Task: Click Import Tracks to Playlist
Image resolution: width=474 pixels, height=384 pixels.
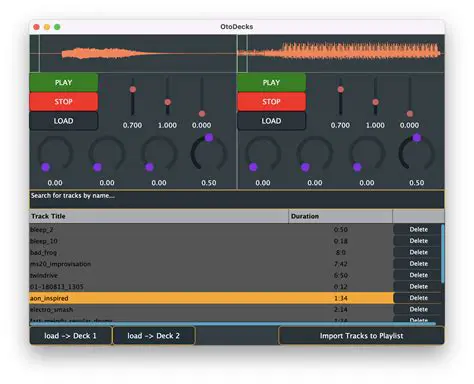Action: (x=361, y=336)
